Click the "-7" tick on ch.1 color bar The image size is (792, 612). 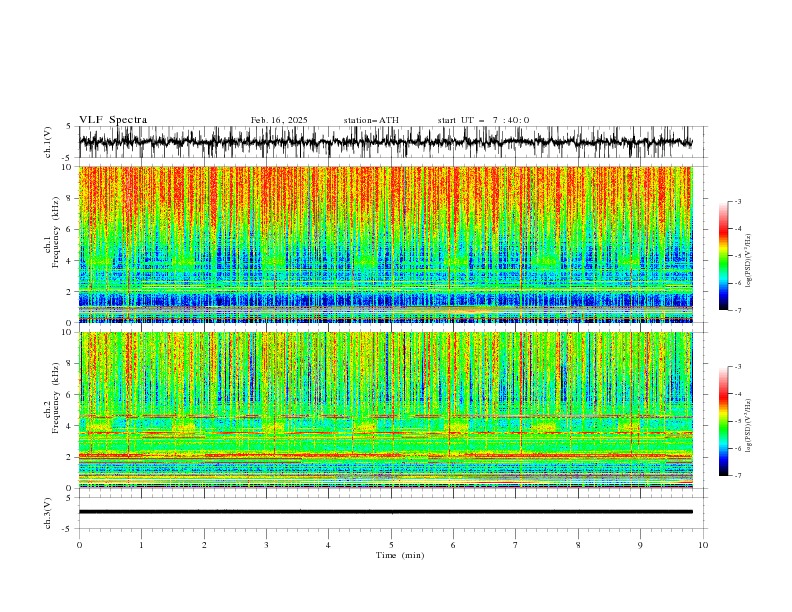[738, 310]
